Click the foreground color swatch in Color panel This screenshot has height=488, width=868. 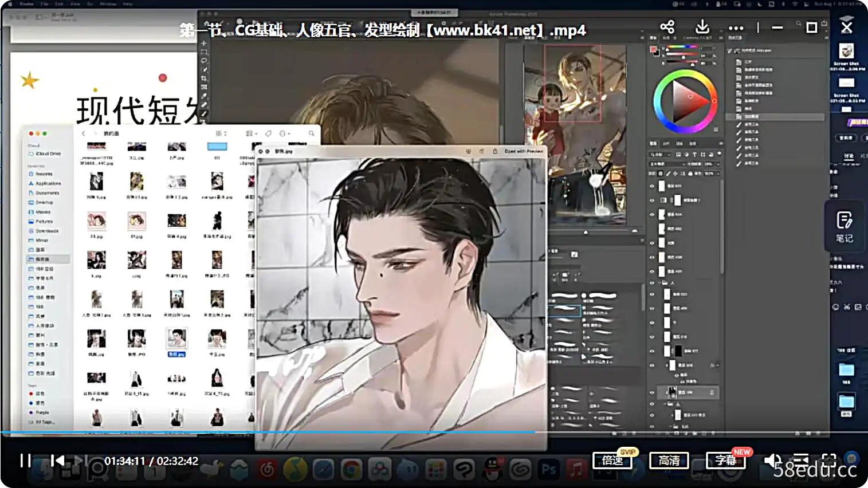tap(653, 49)
